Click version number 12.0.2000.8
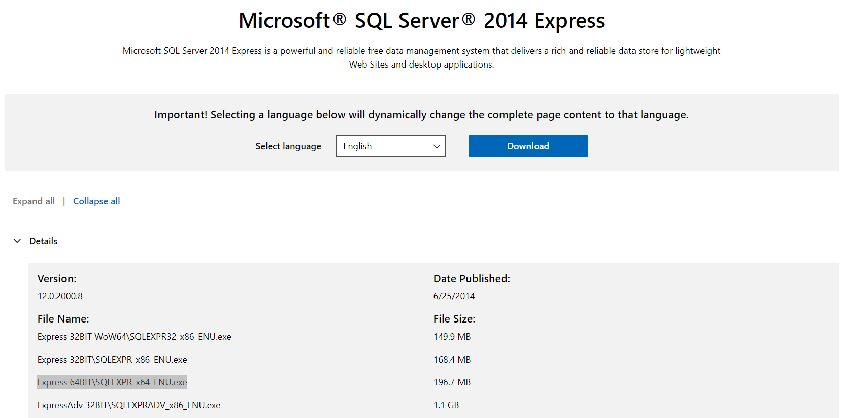The image size is (868, 418). (60, 296)
